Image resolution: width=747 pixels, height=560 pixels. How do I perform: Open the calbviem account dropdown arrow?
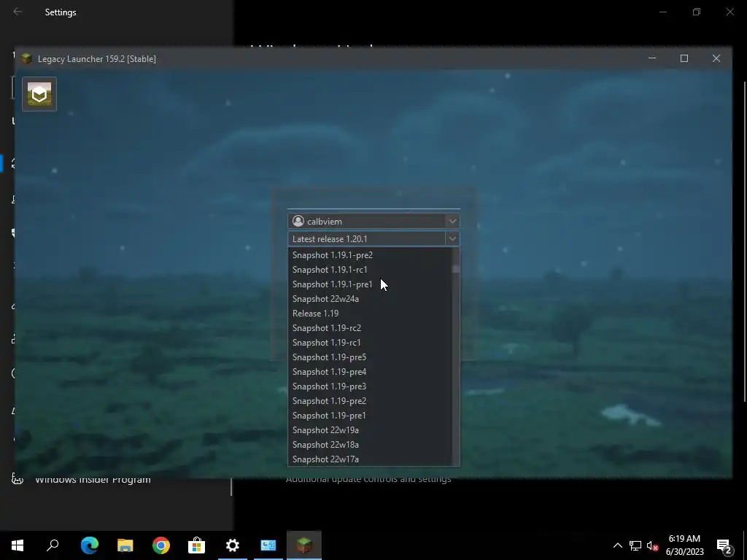(452, 221)
